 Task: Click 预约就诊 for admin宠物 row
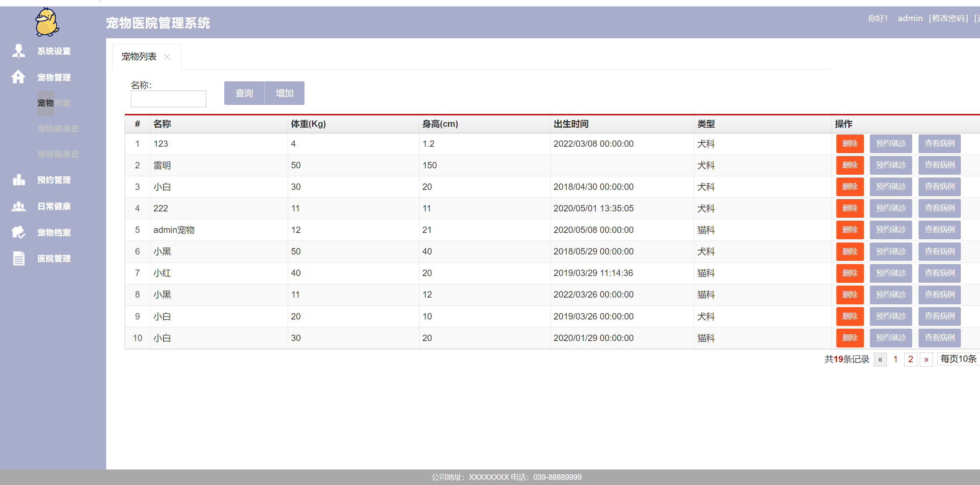tap(891, 230)
